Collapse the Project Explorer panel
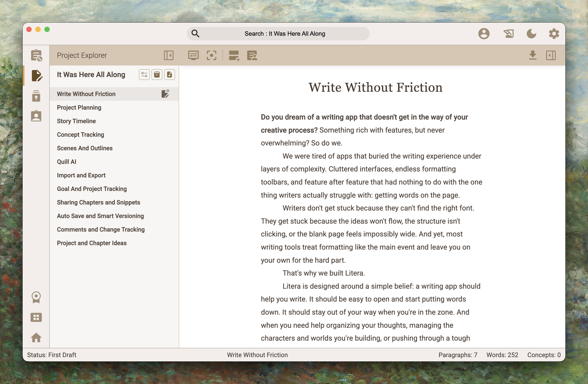 click(x=169, y=55)
